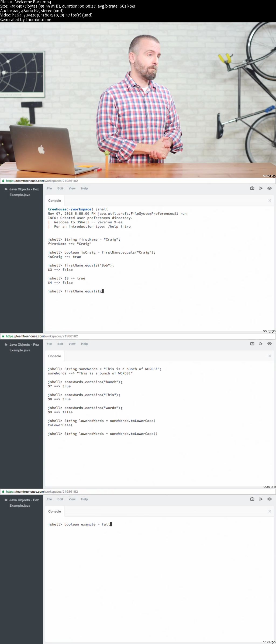Open the Edit menu in the firstName console frame
The width and height of the screenshot is (276, 644).
(60, 188)
